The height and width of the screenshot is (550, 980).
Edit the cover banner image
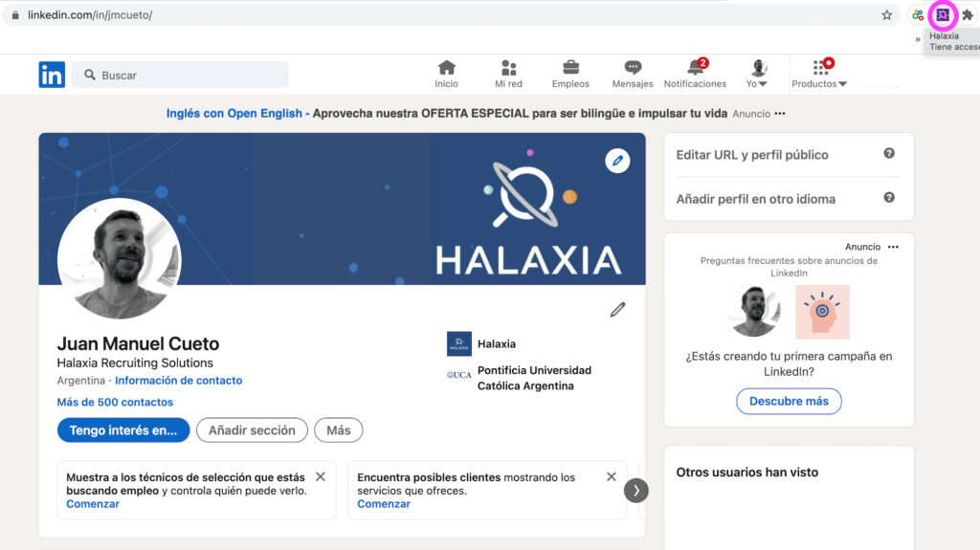[x=617, y=161]
